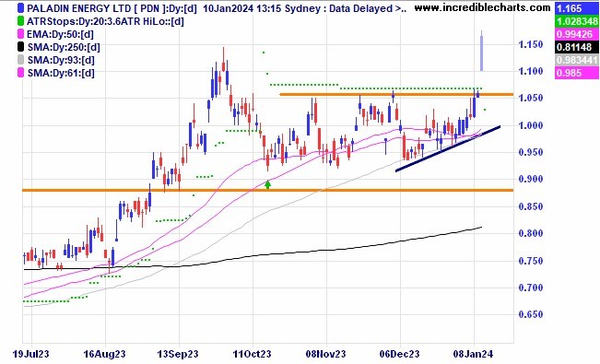Click the blue 1.165 price value box
This screenshot has width=600, height=364.
(x=577, y=8)
